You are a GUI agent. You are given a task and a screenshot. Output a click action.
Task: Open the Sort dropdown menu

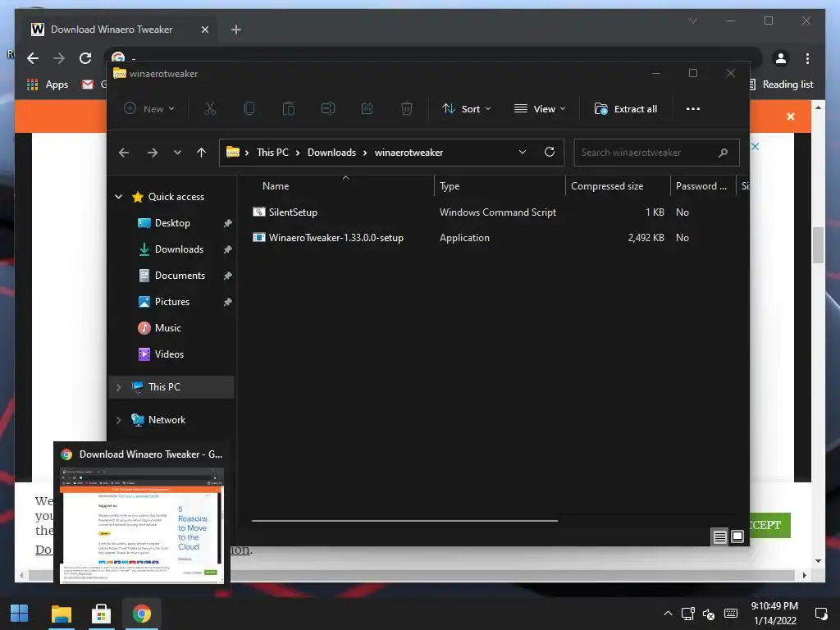pyautogui.click(x=467, y=109)
